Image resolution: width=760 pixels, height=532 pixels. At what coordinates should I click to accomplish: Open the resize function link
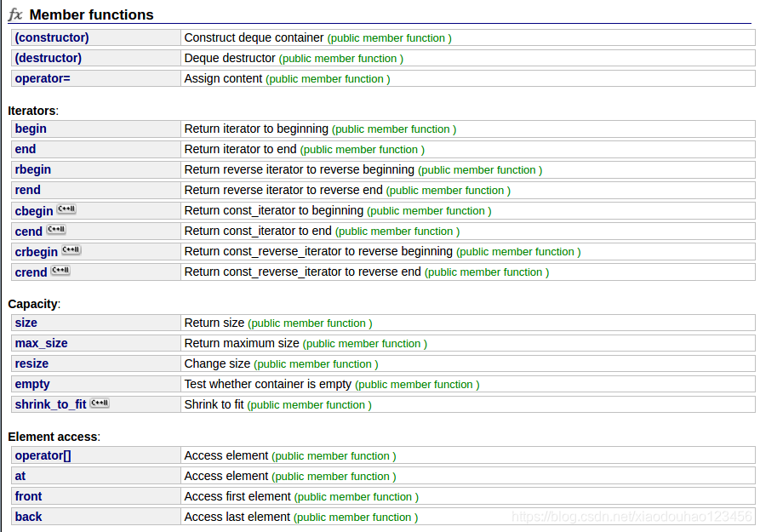[x=31, y=363]
